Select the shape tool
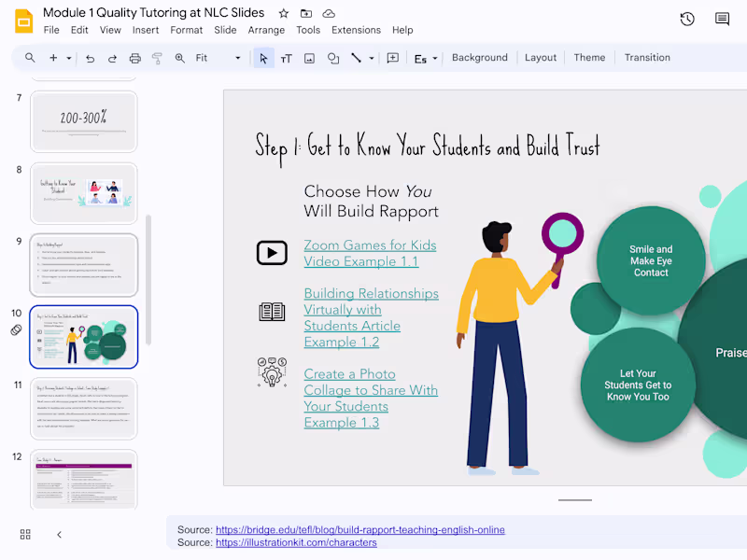 (x=332, y=58)
